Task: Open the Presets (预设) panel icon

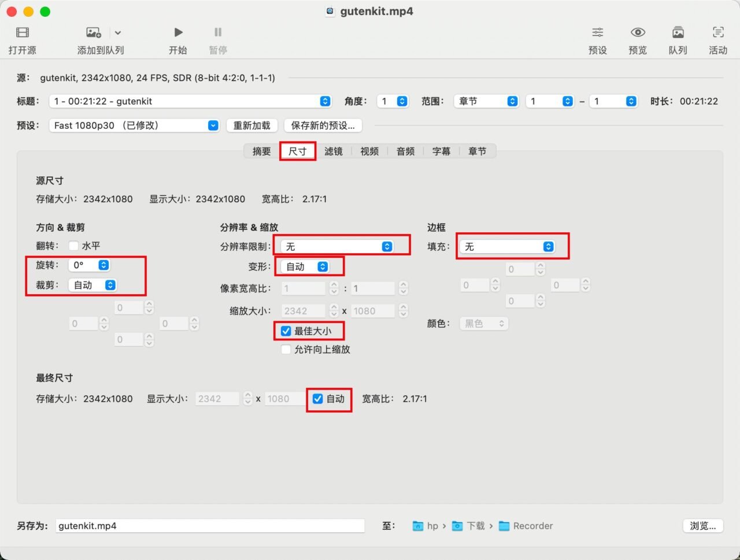Action: [597, 32]
